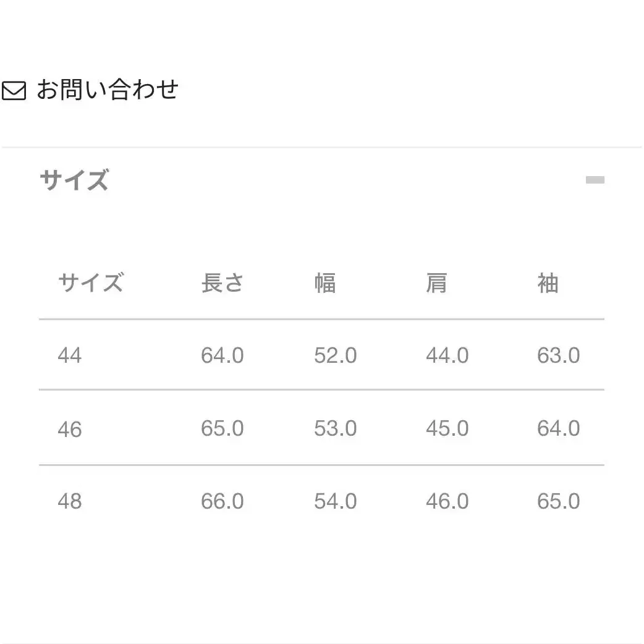Click width value 52.0 for size 44
Image resolution: width=644 pixels, height=644 pixels.
pyautogui.click(x=336, y=355)
